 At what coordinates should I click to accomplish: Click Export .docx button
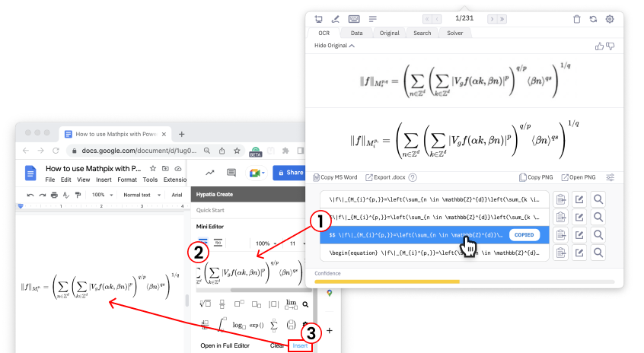point(386,177)
